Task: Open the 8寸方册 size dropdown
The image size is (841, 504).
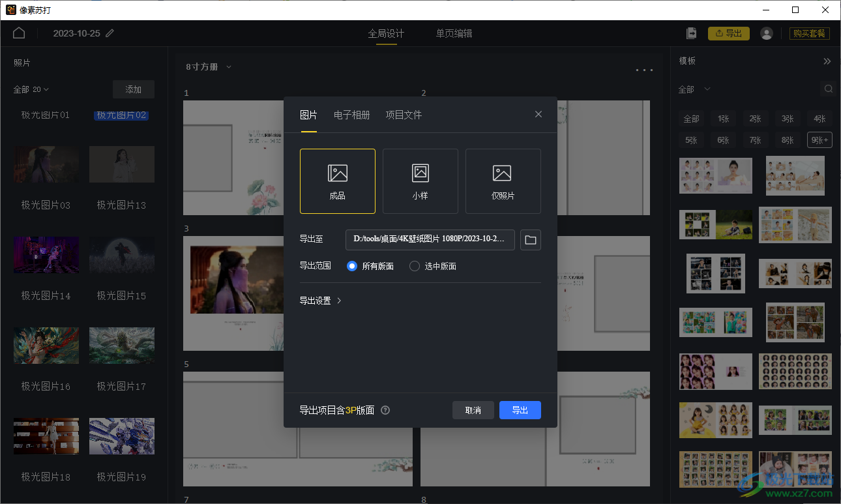Action: (x=209, y=67)
